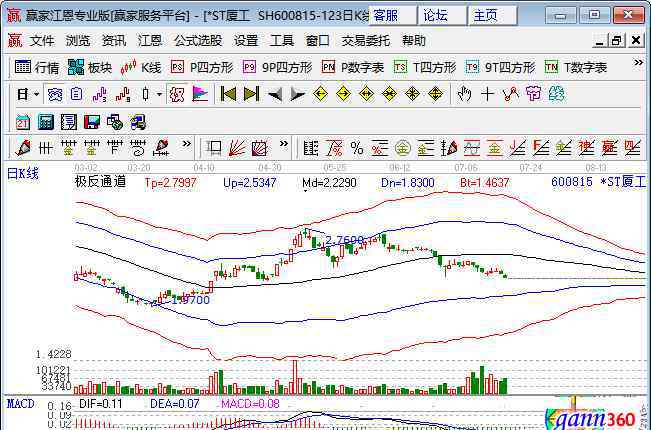
Task: Click the 极反通道 indicator name
Action: click(100, 182)
